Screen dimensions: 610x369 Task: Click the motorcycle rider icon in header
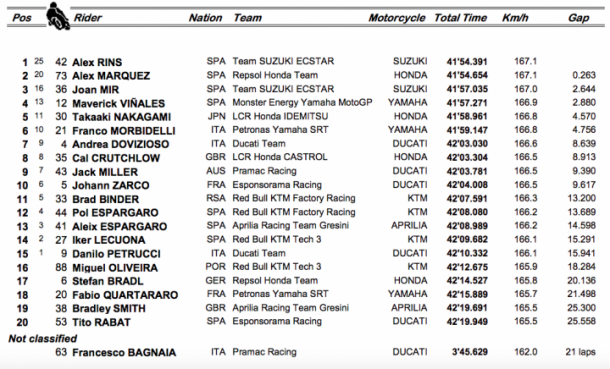coord(58,16)
